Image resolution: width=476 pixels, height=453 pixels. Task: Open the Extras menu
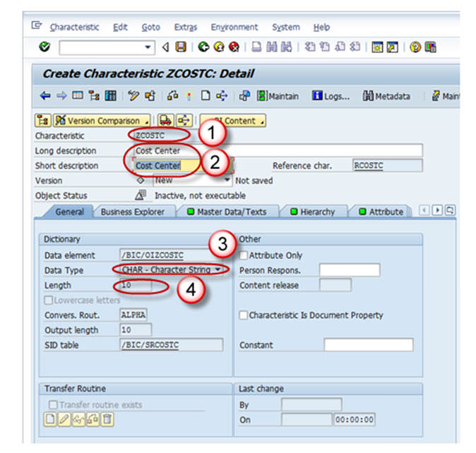point(186,27)
